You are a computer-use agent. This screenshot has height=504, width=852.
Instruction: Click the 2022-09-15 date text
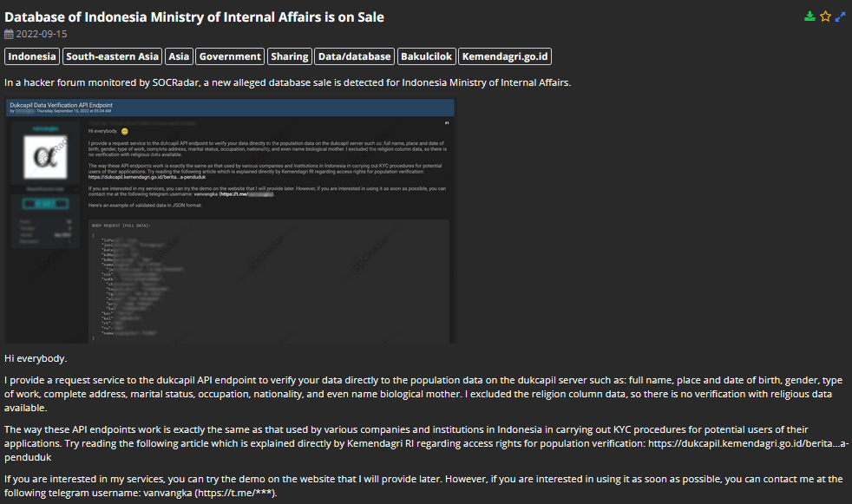(42, 34)
